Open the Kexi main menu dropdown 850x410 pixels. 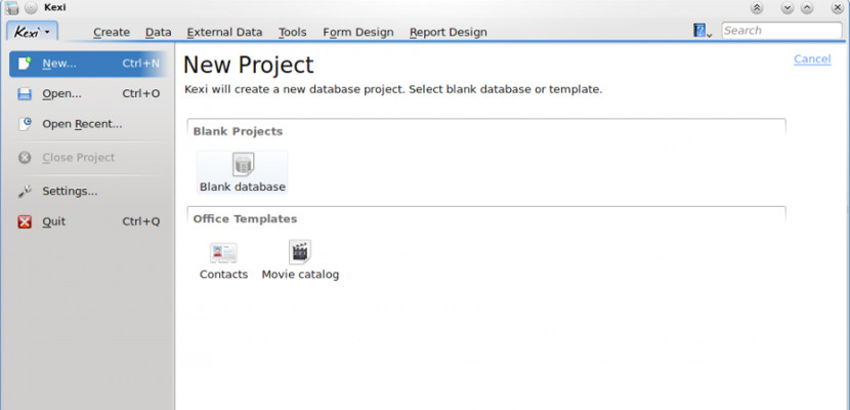click(32, 32)
